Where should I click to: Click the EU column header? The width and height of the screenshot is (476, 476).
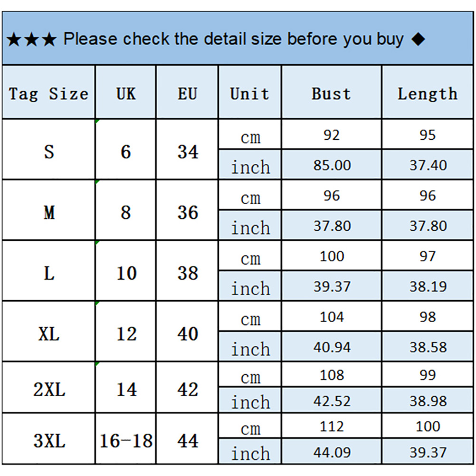coord(187,94)
